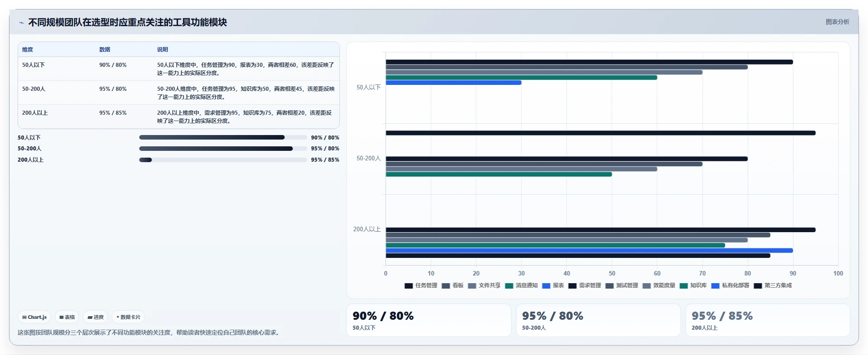
Task: Click the blue 报表 bar in 50人以下 group
Action: (454, 83)
